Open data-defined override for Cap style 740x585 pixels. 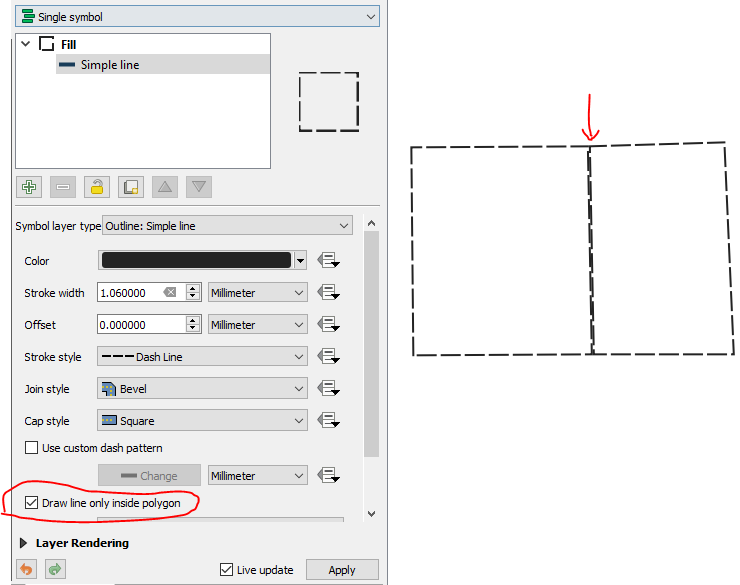point(328,420)
